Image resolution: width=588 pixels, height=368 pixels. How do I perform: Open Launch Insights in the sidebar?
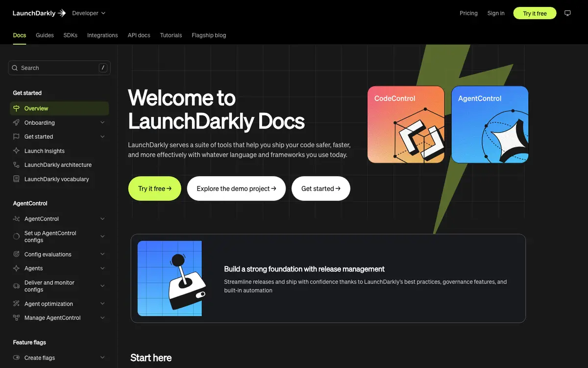[x=59, y=151]
